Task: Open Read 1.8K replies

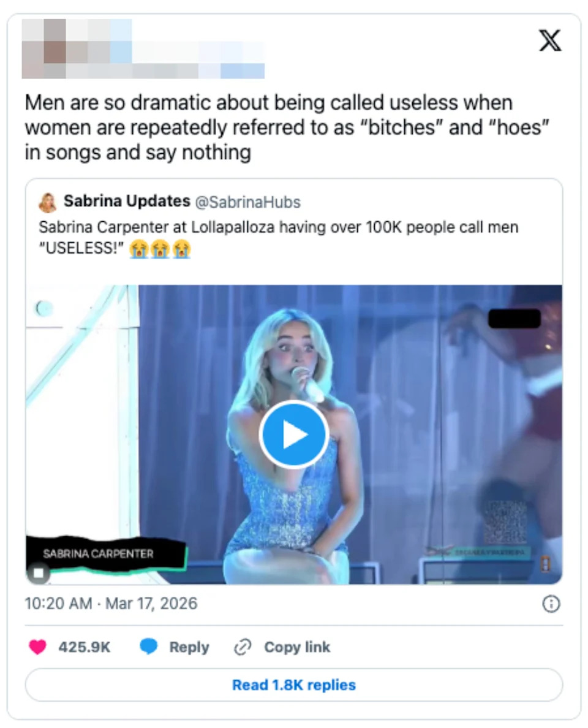Action: point(293,685)
